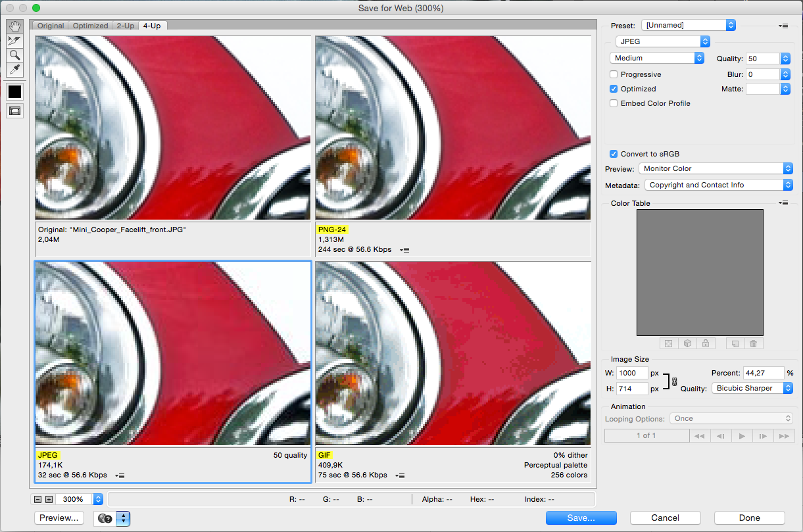
Task: Click the image Height field
Action: point(632,389)
